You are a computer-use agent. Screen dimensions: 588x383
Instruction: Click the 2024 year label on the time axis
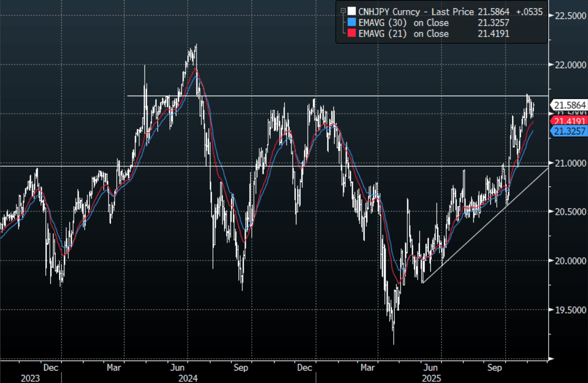pos(187,378)
